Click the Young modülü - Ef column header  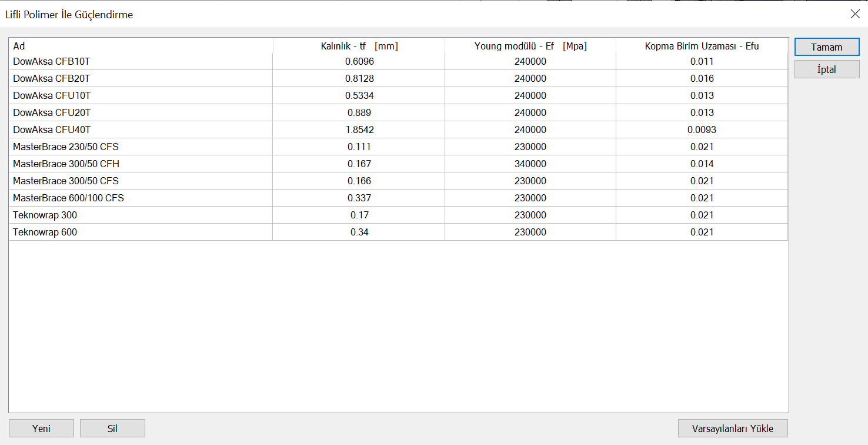[x=530, y=46]
